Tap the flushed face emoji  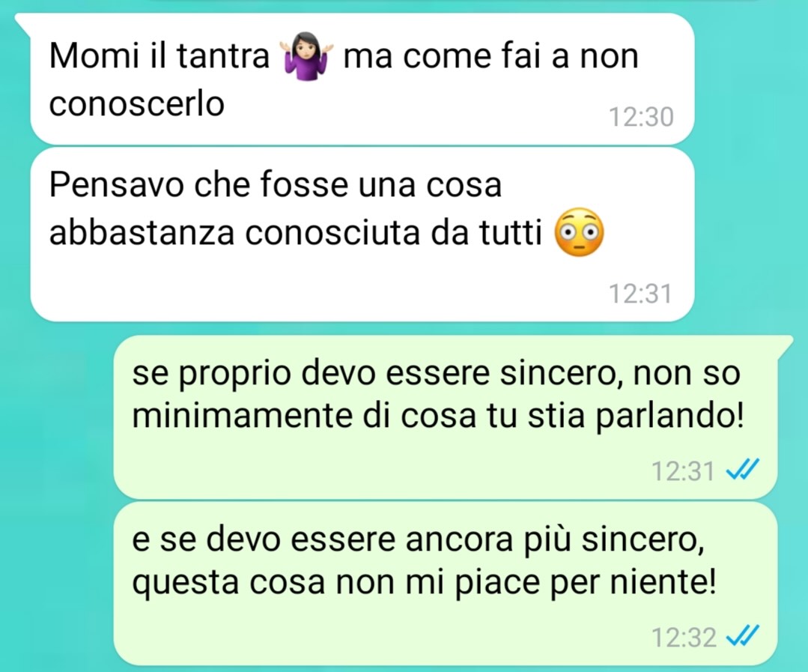[x=579, y=233]
